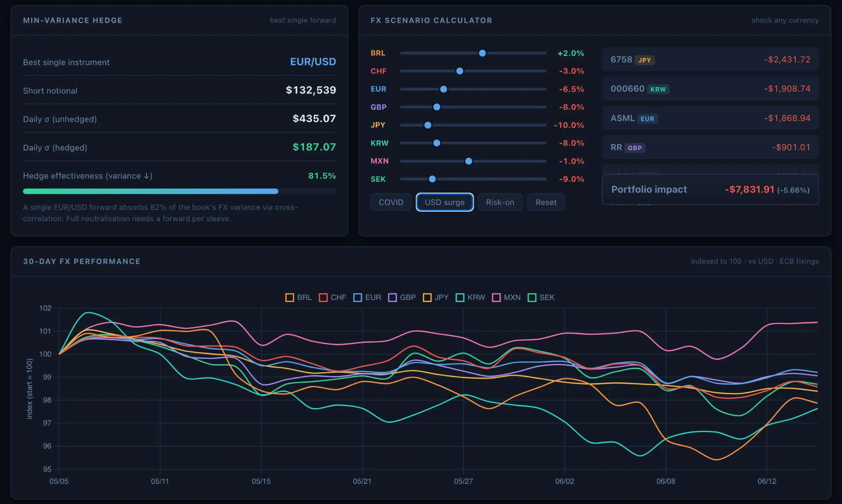
Task: Click the 30-Day FX Performance title
Action: tap(82, 261)
